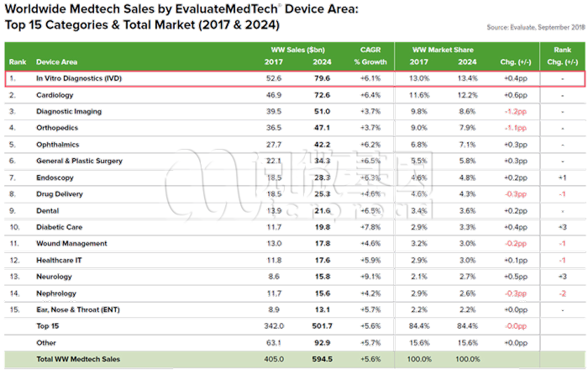Viewport: 588px width, 370px height.
Task: Select the General & Plastic Surgery row
Action: (81, 161)
